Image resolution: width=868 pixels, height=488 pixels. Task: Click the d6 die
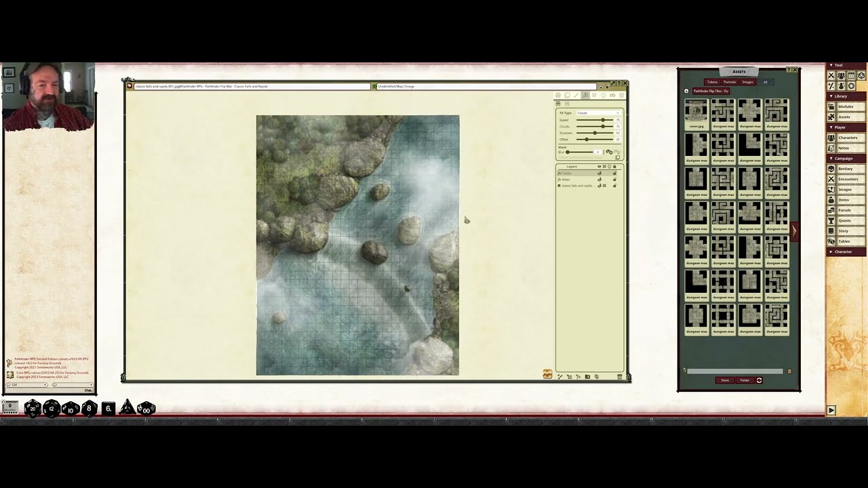coord(108,408)
